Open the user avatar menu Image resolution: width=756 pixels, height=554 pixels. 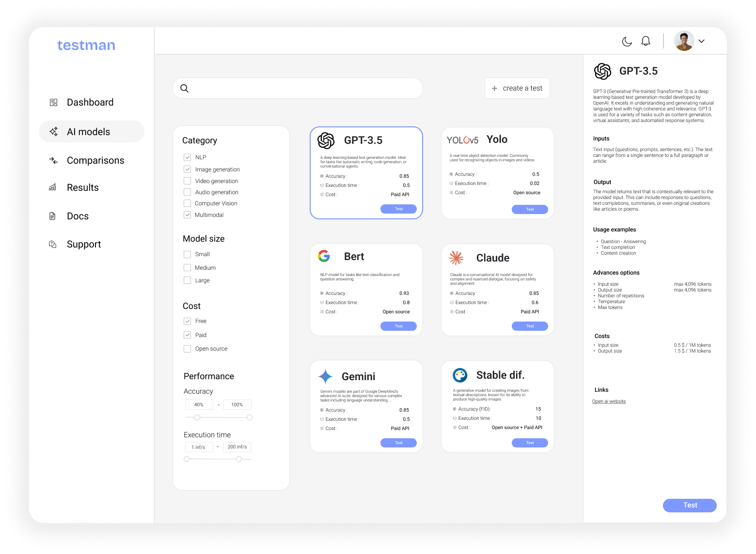click(684, 41)
